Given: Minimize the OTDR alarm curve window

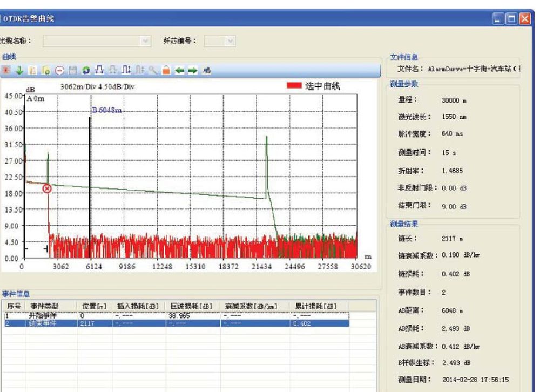Looking at the screenshot, I should click(x=498, y=18).
